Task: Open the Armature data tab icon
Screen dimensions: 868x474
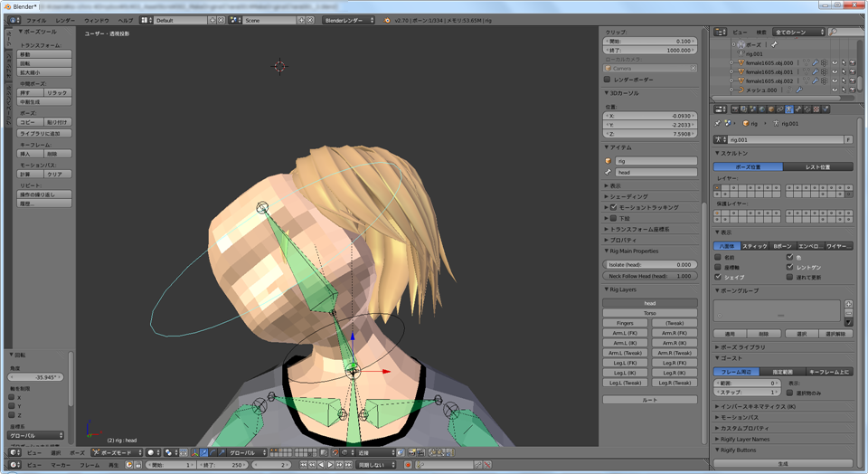Action: [789, 109]
